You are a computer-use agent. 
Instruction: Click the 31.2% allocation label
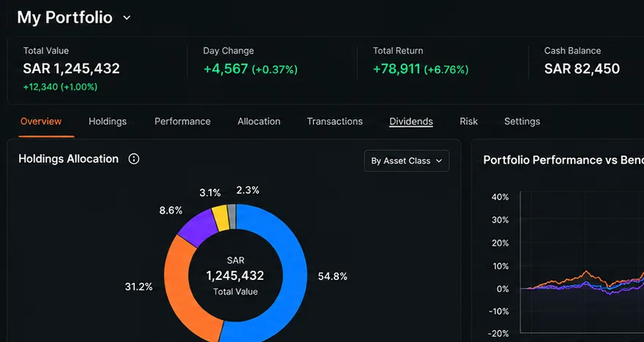[x=139, y=286]
